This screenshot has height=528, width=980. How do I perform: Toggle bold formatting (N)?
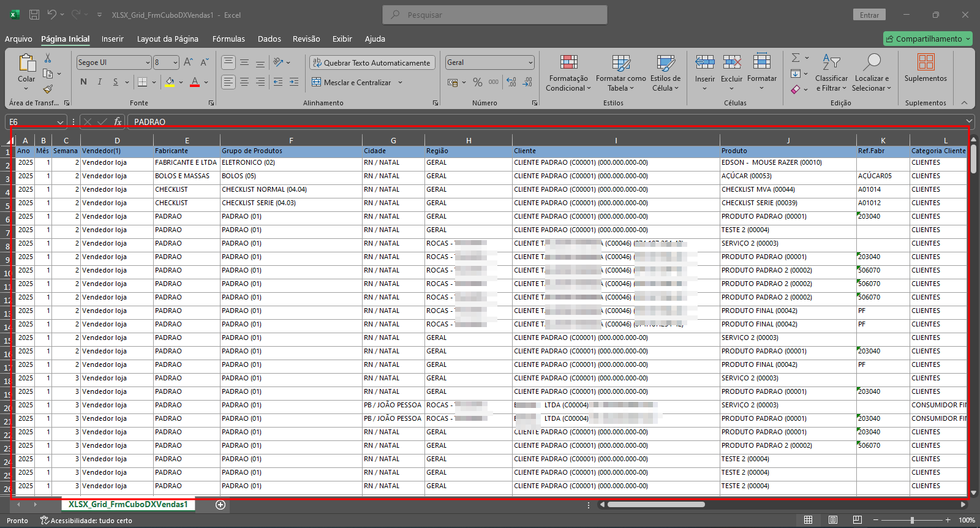84,82
